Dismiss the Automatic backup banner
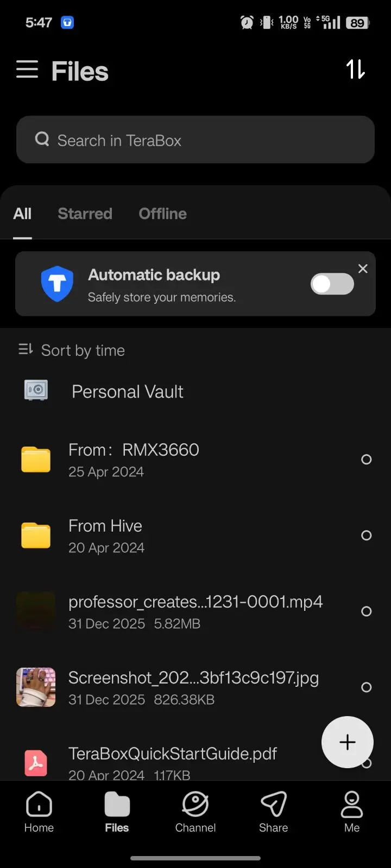This screenshot has width=391, height=868. tap(363, 269)
